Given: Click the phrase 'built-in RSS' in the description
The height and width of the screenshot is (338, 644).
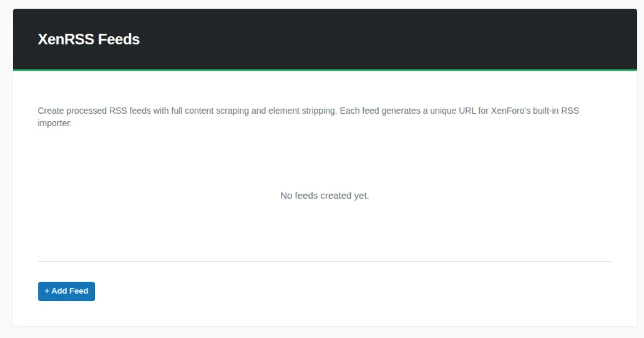Looking at the screenshot, I should pyautogui.click(x=556, y=111).
